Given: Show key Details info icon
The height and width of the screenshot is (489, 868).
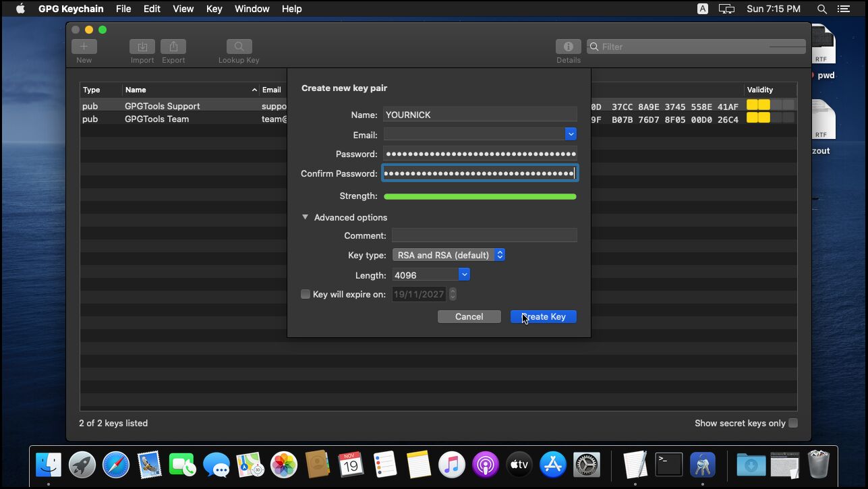Looking at the screenshot, I should coord(568,47).
